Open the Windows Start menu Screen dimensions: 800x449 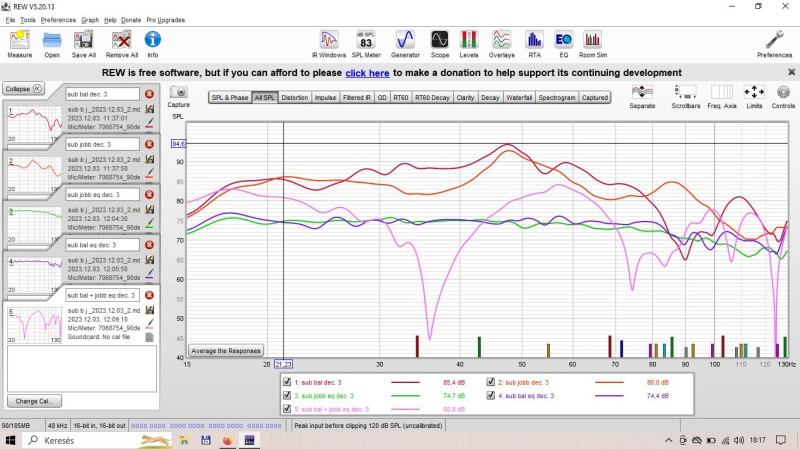pos(10,440)
